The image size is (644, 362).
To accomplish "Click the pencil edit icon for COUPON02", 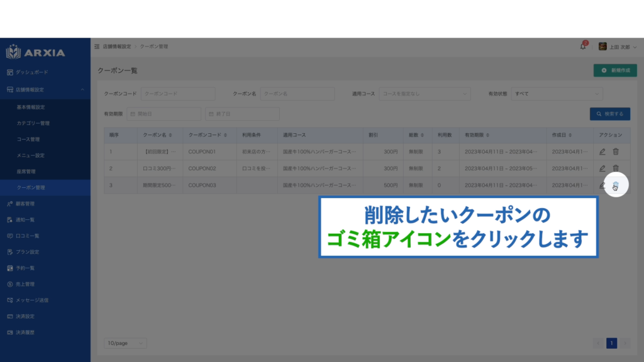I will click(602, 168).
